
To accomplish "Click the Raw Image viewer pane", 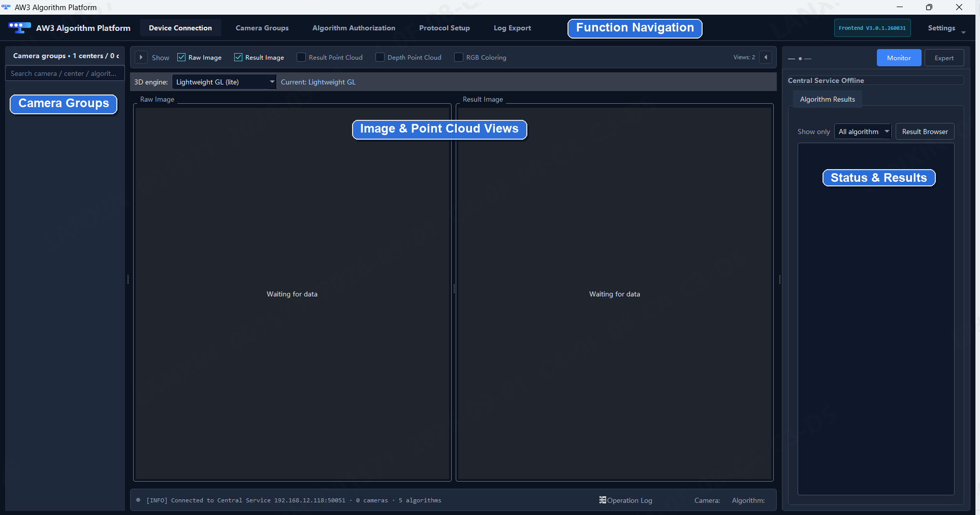I will (292, 294).
